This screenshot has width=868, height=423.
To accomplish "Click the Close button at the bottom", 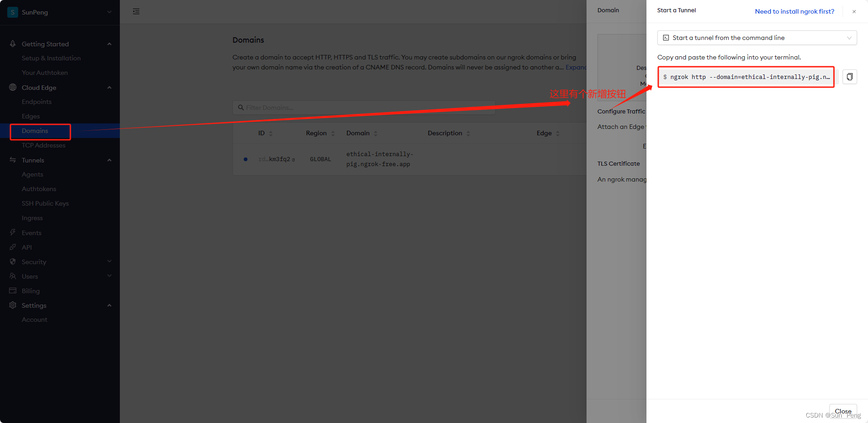I will pos(843,411).
